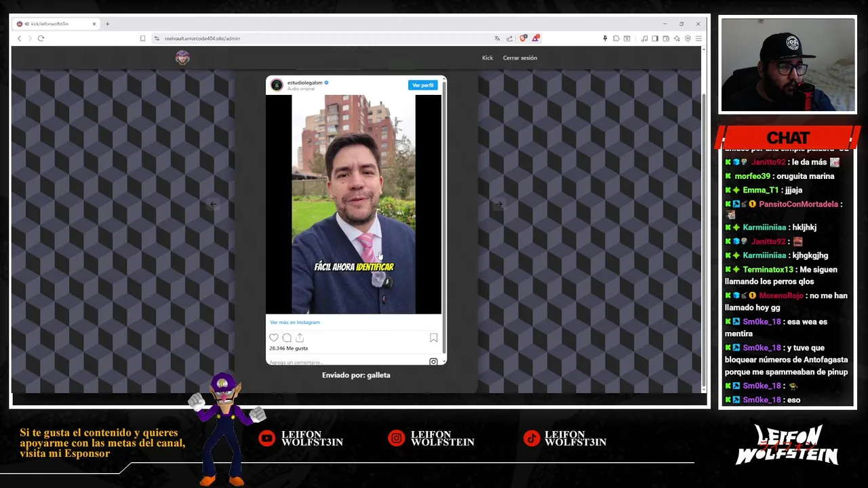Open the music note playlist icon

[x=644, y=39]
